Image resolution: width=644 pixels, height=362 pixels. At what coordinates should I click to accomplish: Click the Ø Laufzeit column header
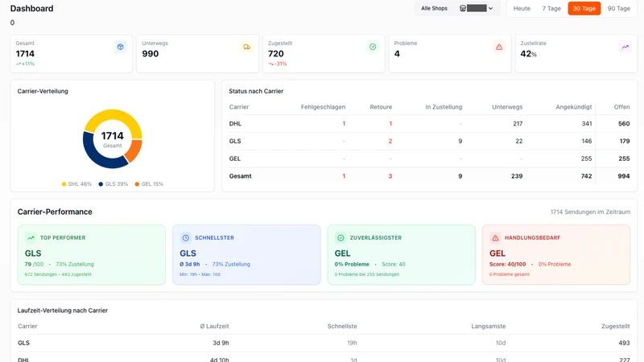[214, 327]
